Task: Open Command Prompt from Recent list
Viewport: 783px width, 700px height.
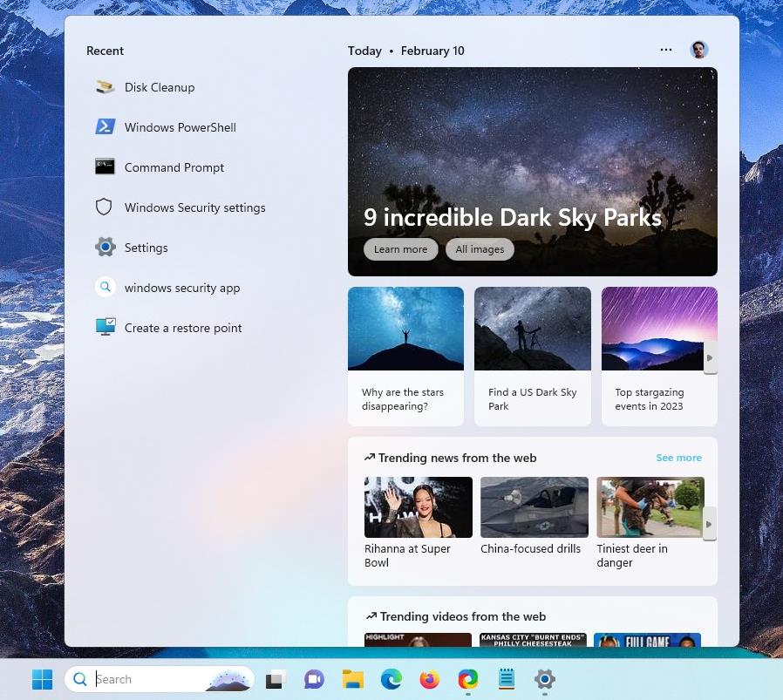Action: 173,167
